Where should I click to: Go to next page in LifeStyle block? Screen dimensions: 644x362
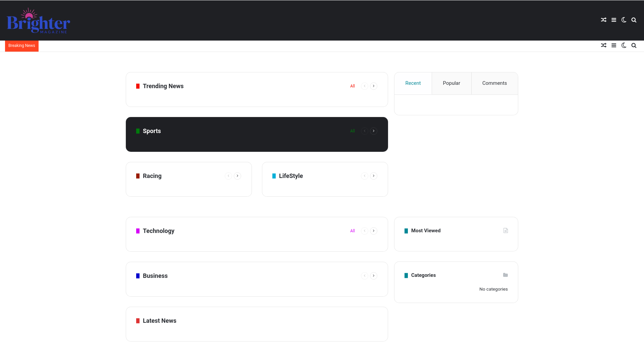(373, 176)
